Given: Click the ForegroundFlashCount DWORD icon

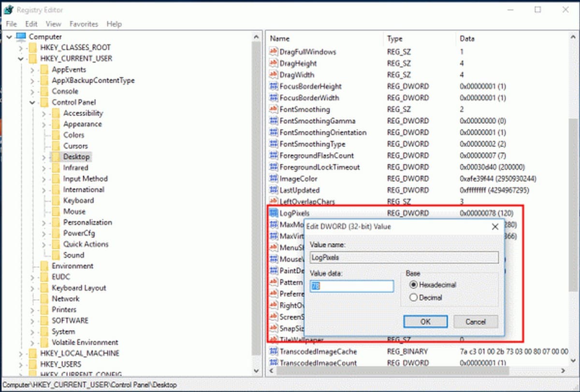Looking at the screenshot, I should [274, 155].
